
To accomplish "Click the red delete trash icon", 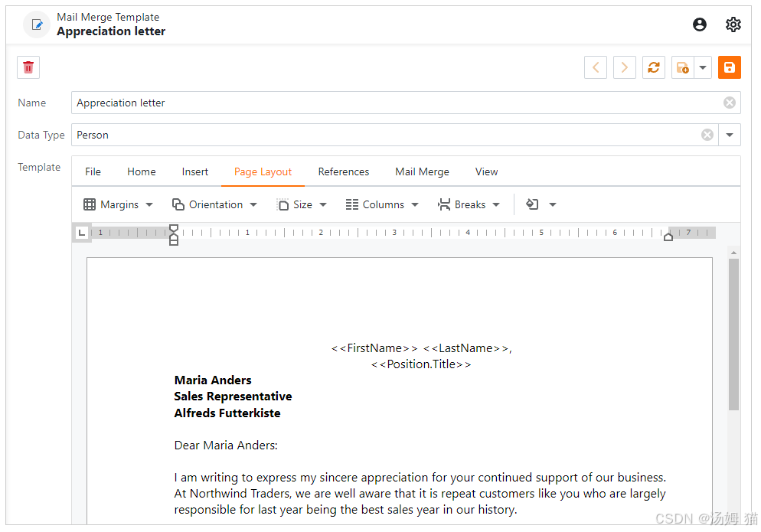I will (28, 67).
